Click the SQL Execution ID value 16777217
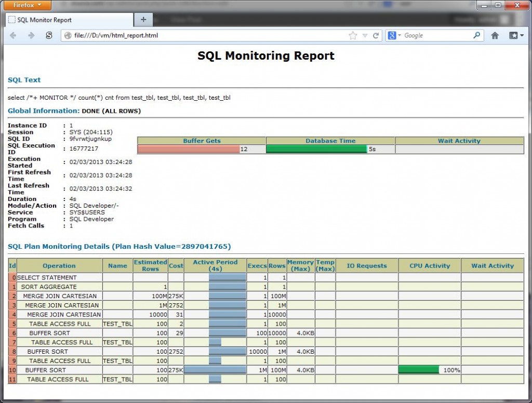Viewport: 532px width, 403px height. 84,149
